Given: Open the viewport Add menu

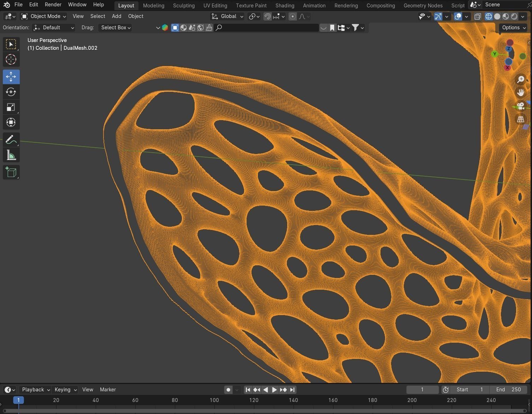Looking at the screenshot, I should tap(116, 16).
